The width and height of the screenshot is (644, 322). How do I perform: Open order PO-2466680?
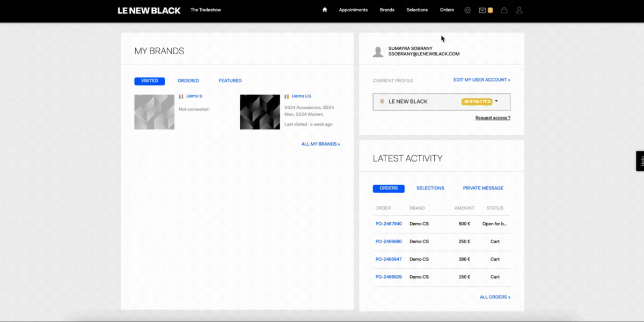[x=389, y=241]
